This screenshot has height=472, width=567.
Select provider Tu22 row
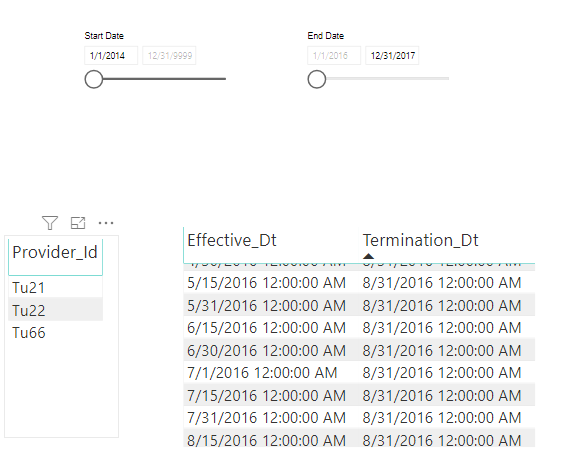(x=55, y=310)
